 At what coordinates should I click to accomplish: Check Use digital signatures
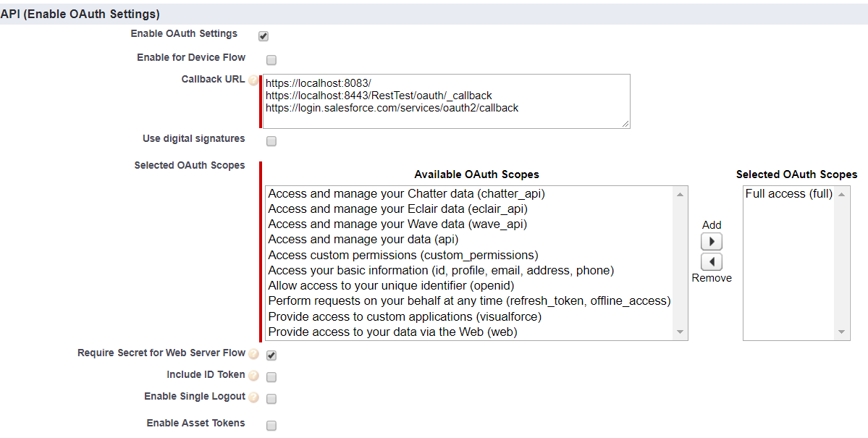(x=271, y=140)
